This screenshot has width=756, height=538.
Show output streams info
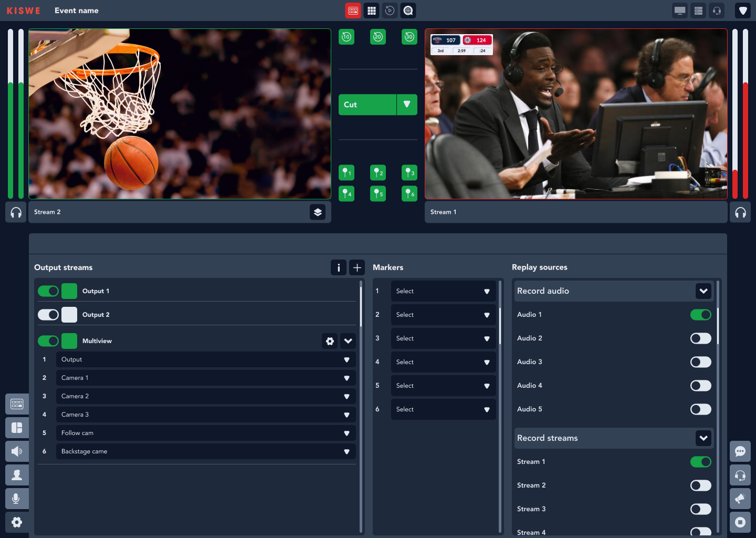coord(339,267)
